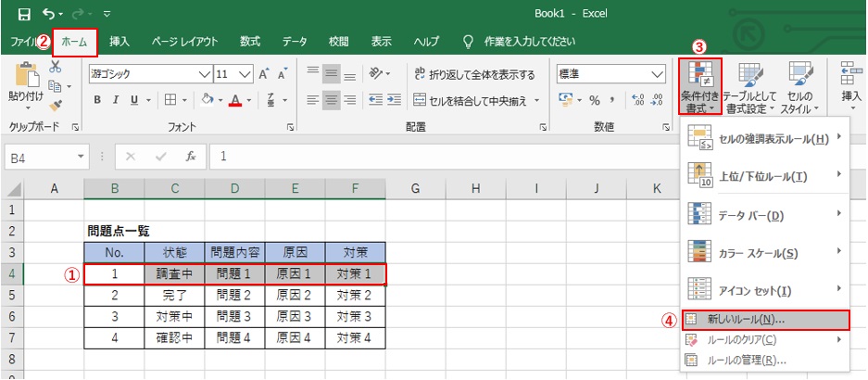Open the Name Box B4 dropdown arrow
The image size is (868, 380).
point(82,157)
